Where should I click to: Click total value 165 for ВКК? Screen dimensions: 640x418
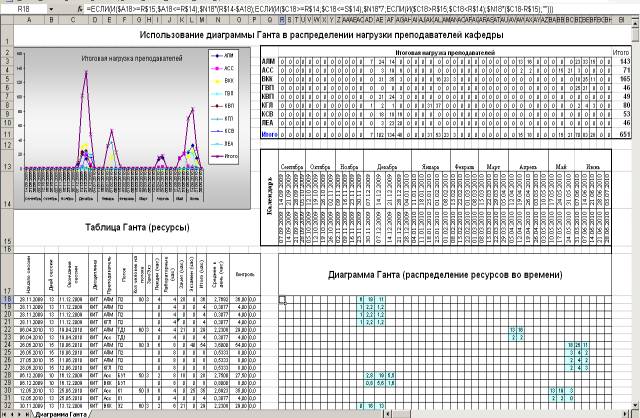pyautogui.click(x=624, y=79)
